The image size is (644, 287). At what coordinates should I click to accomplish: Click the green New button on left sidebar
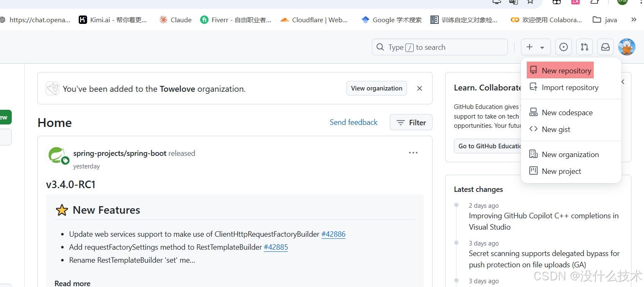pyautogui.click(x=5, y=117)
